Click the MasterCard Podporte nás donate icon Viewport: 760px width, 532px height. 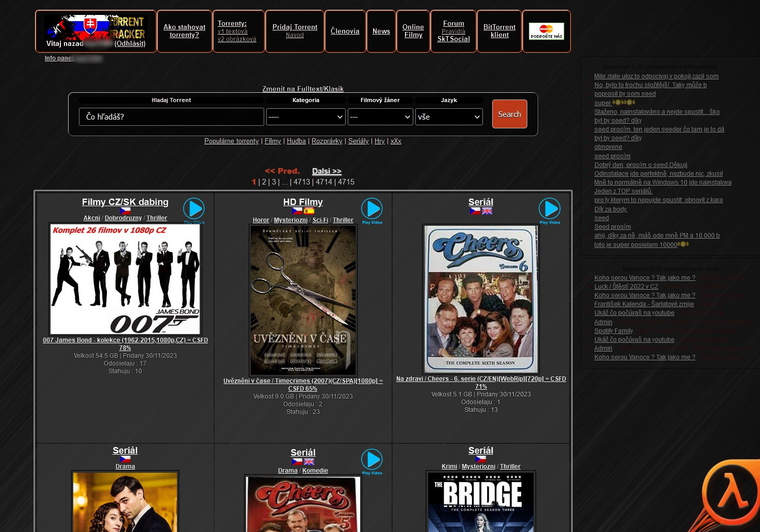[x=546, y=31]
